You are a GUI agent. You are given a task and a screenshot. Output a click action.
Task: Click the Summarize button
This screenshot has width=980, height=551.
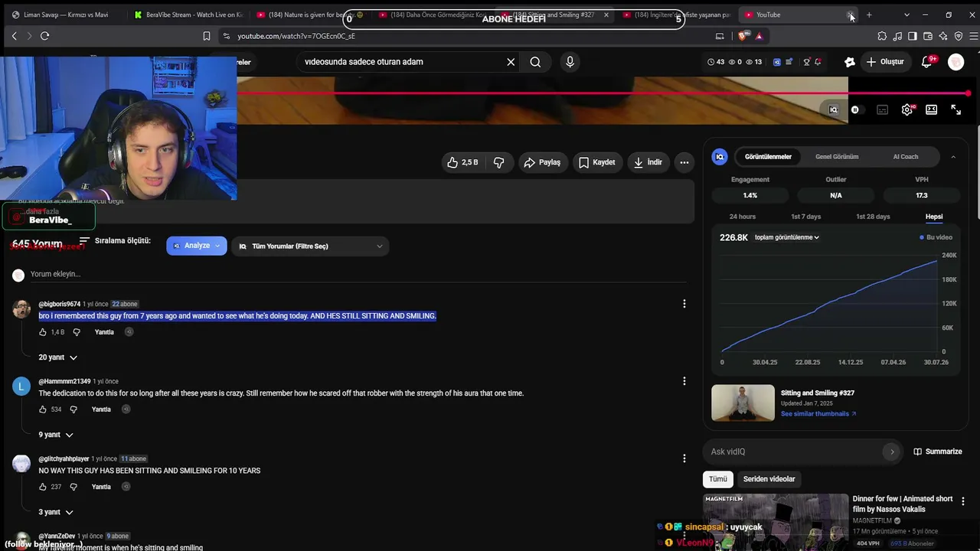pos(938,452)
